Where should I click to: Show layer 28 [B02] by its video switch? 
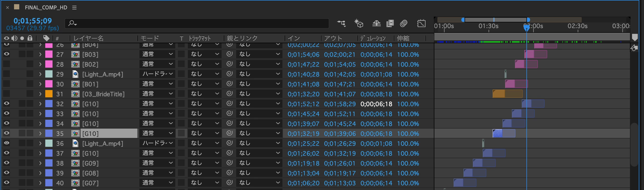coord(7,64)
